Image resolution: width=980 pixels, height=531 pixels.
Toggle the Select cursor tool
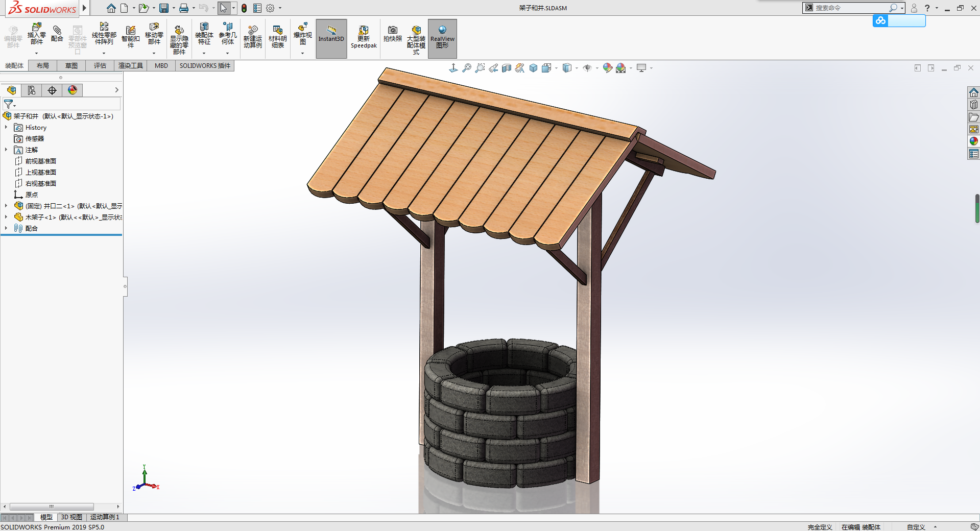point(224,8)
